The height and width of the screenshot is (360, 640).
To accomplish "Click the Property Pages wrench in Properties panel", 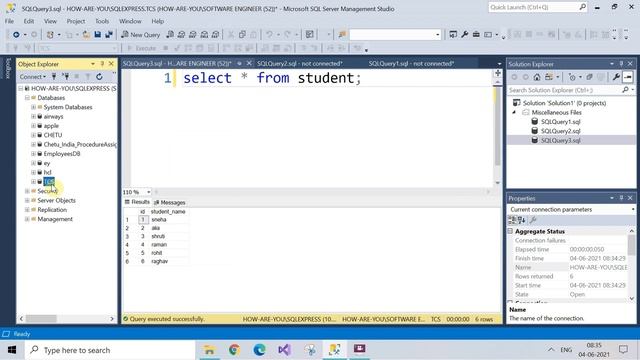I will (533, 220).
